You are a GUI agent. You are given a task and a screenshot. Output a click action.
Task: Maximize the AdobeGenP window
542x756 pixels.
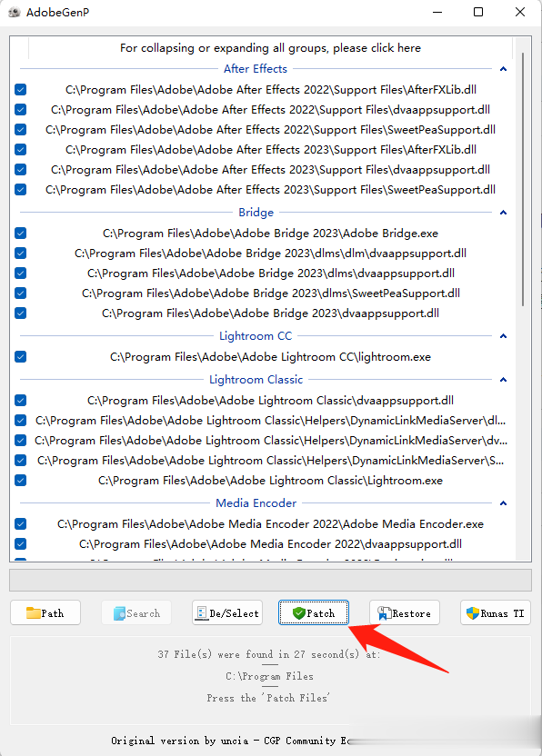point(478,12)
